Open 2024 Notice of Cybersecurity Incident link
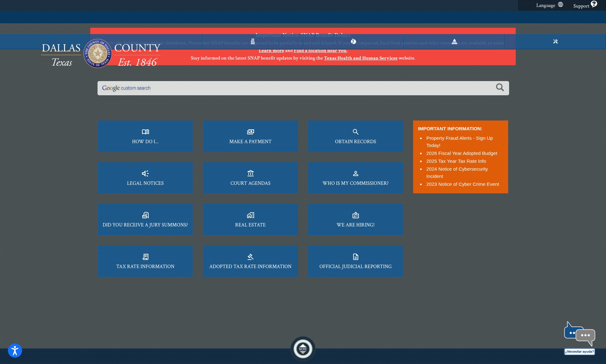The width and height of the screenshot is (606, 364). point(457,173)
